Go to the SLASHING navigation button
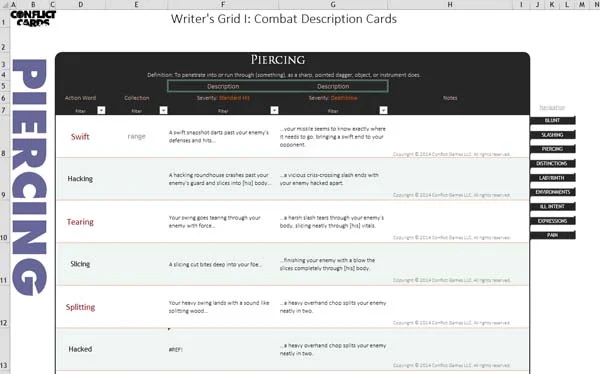 (x=553, y=135)
